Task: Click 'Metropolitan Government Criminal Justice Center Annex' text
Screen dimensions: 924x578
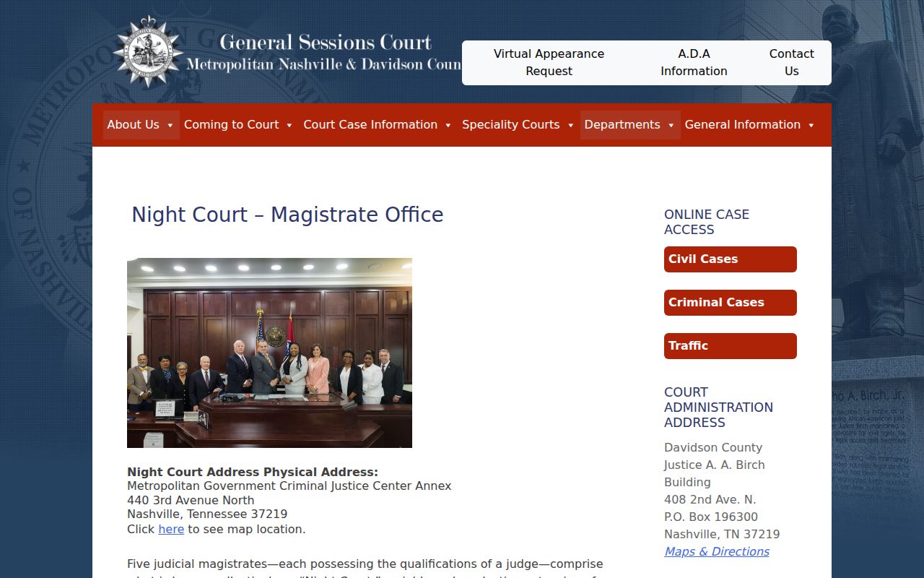Action: pos(289,486)
